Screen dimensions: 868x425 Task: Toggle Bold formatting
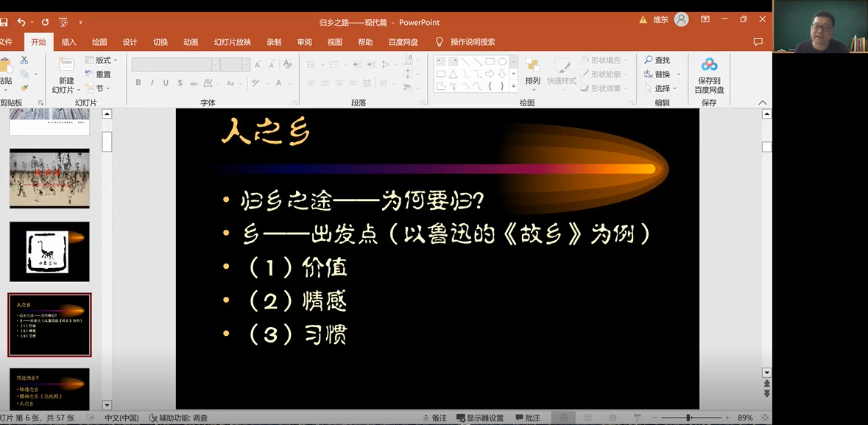[x=138, y=82]
